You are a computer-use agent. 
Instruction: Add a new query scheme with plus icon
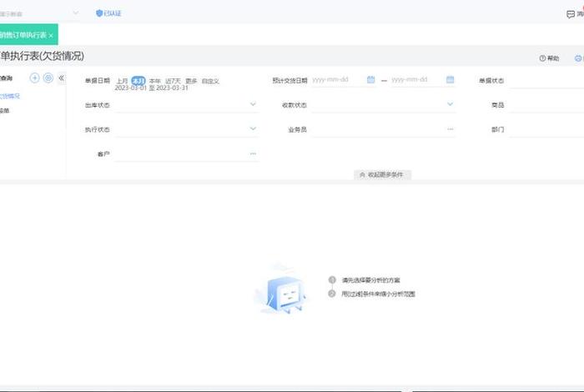click(x=35, y=78)
